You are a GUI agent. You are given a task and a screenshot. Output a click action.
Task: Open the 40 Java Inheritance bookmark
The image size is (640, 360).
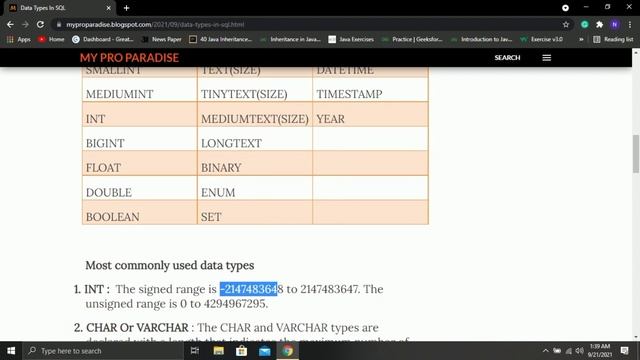point(221,39)
